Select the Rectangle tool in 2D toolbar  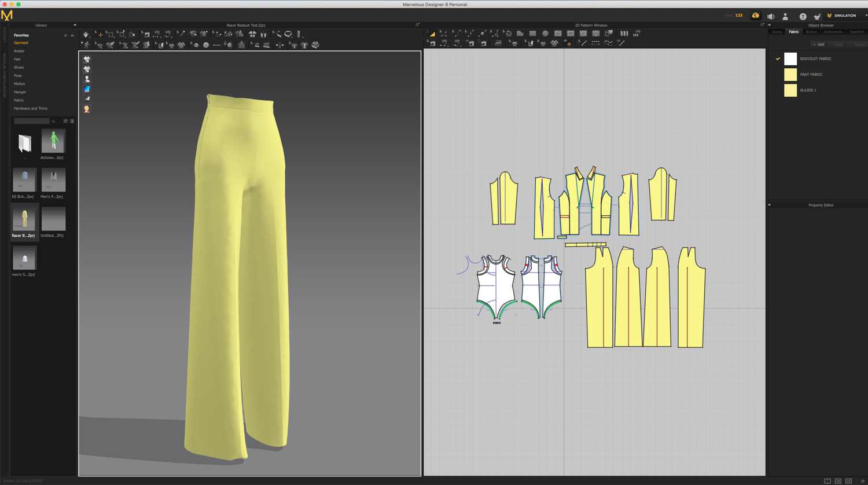pyautogui.click(x=532, y=34)
